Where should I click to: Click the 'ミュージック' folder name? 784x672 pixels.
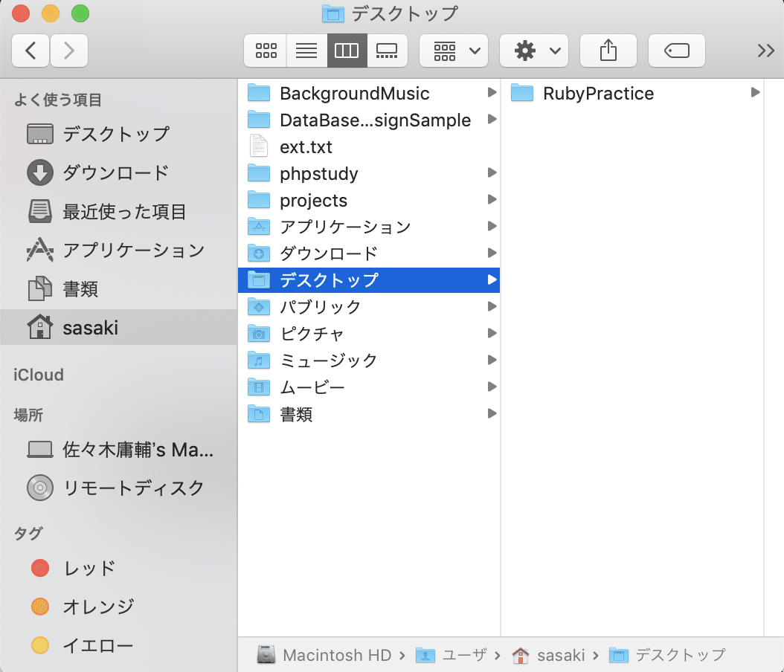point(329,361)
